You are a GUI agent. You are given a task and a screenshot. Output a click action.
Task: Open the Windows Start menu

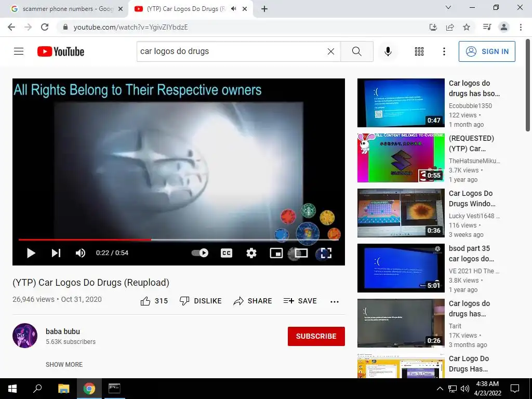12,389
